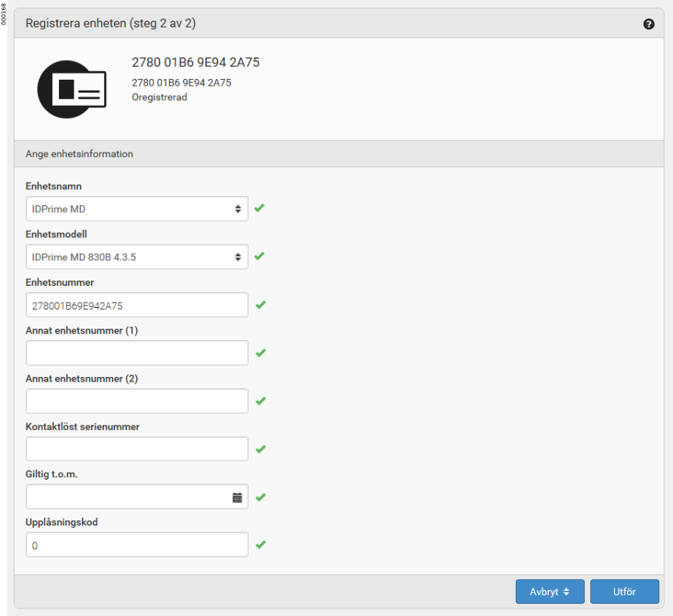673x616 pixels.
Task: Focus the Enhetsnummer text field
Action: coord(136,305)
